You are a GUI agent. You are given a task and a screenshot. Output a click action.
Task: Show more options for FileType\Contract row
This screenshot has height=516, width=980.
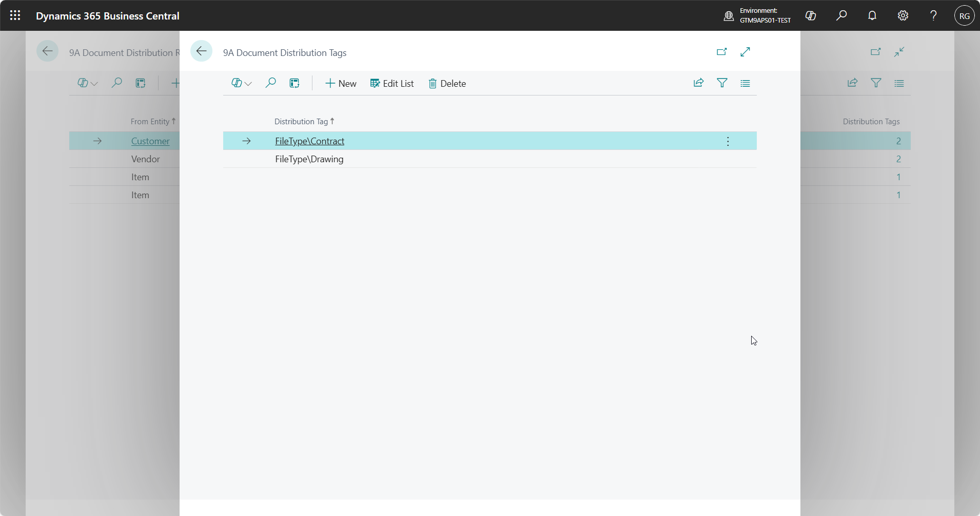click(728, 141)
